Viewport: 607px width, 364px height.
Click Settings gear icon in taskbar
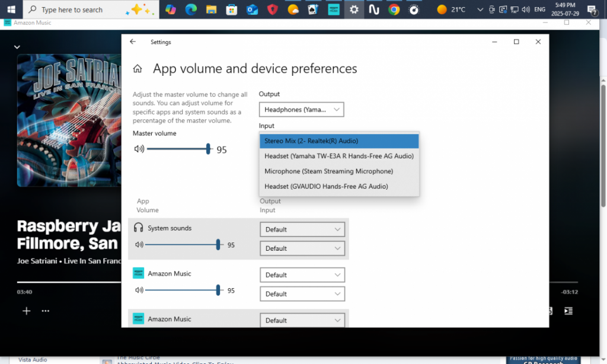tap(354, 9)
